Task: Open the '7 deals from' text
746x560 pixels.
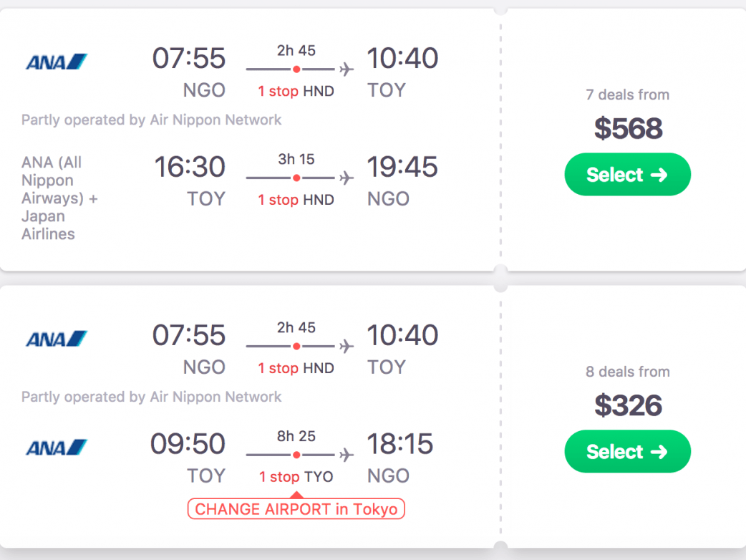Action: [627, 95]
